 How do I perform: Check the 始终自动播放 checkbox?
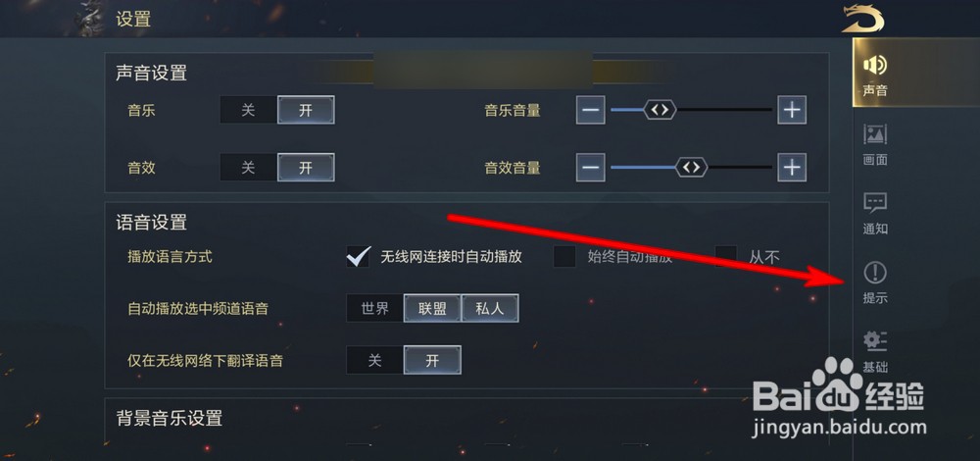(564, 256)
